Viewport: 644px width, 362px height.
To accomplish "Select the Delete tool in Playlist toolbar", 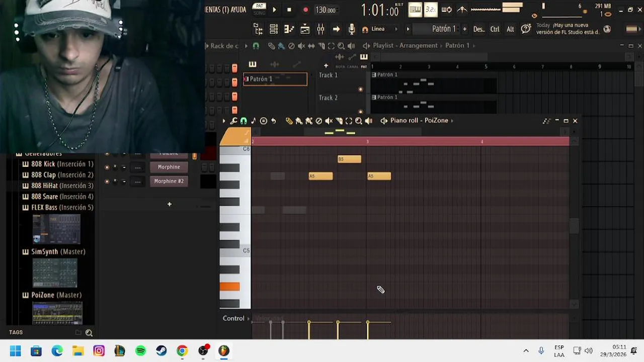I will [x=291, y=46].
